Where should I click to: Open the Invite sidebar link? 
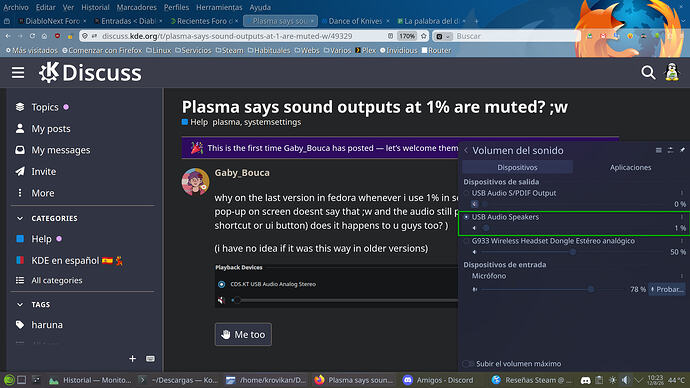[36, 172]
